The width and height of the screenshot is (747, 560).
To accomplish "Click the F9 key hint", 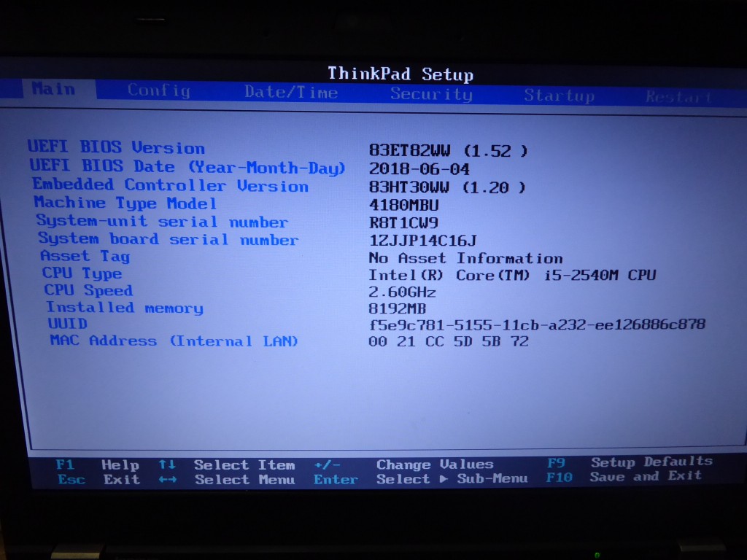I will (556, 463).
